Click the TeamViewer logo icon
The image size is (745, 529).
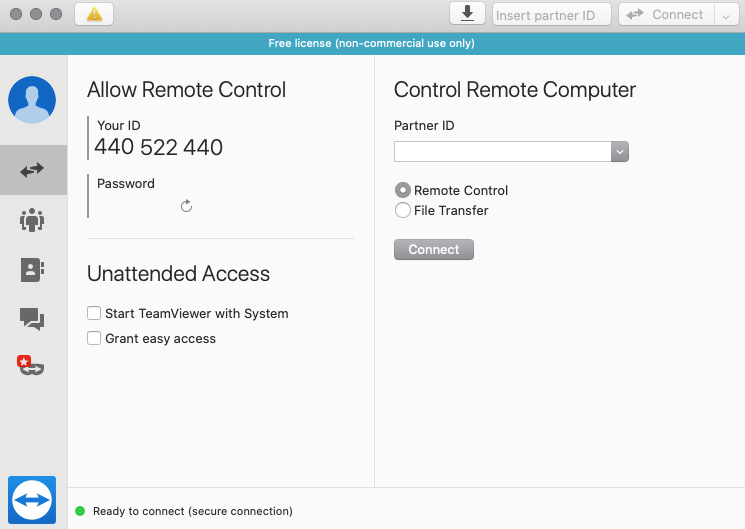pyautogui.click(x=32, y=499)
